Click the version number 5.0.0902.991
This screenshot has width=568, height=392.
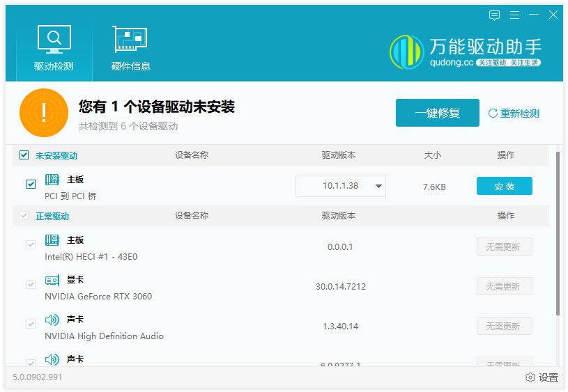click(x=38, y=377)
